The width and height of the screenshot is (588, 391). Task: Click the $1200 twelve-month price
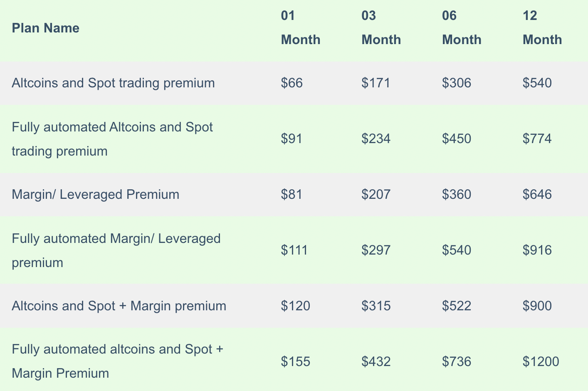[x=541, y=362]
